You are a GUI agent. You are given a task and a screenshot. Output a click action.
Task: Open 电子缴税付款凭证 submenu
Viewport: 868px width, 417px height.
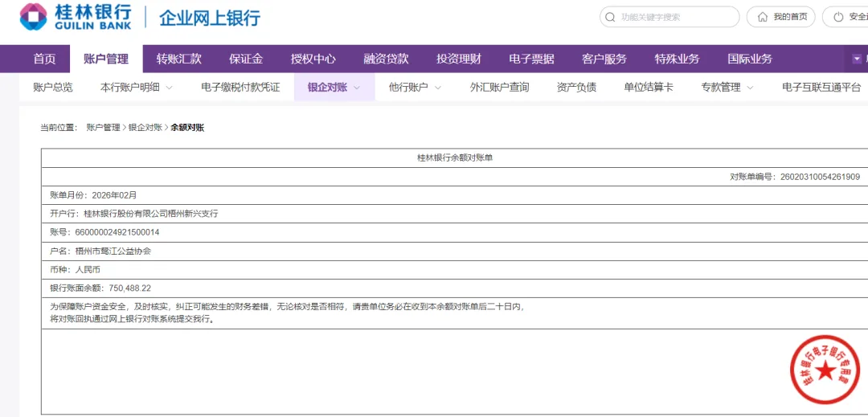(x=240, y=88)
